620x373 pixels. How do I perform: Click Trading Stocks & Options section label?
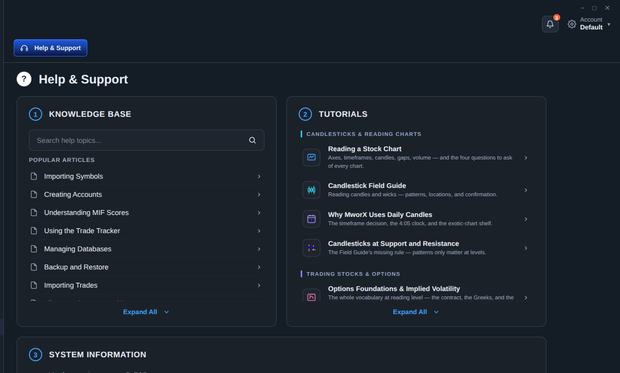[353, 274]
